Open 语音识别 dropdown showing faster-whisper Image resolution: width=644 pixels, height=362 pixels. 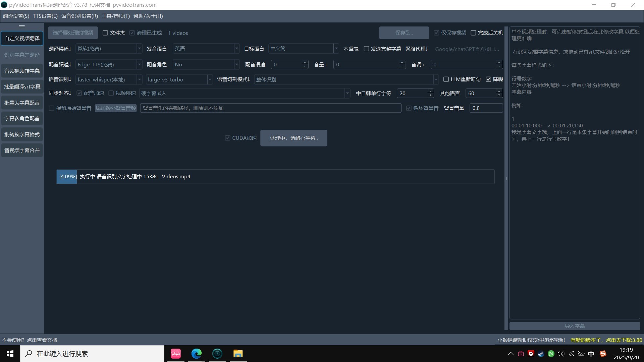[109, 79]
